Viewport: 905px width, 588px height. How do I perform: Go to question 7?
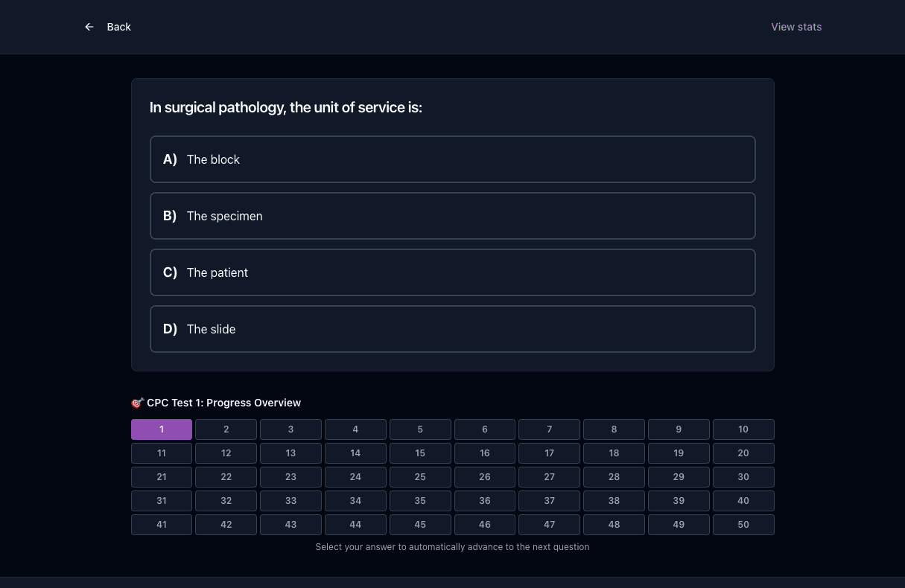[x=550, y=429]
